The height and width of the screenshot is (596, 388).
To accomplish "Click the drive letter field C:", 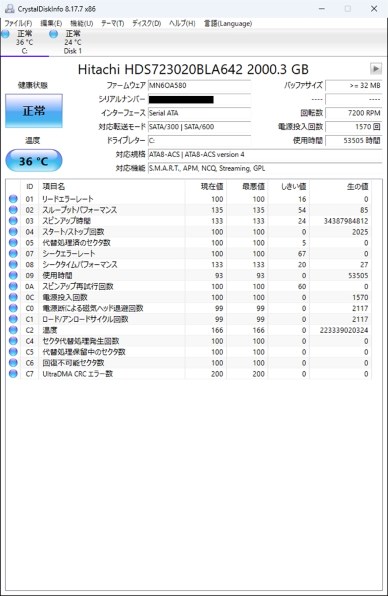I will click(199, 141).
